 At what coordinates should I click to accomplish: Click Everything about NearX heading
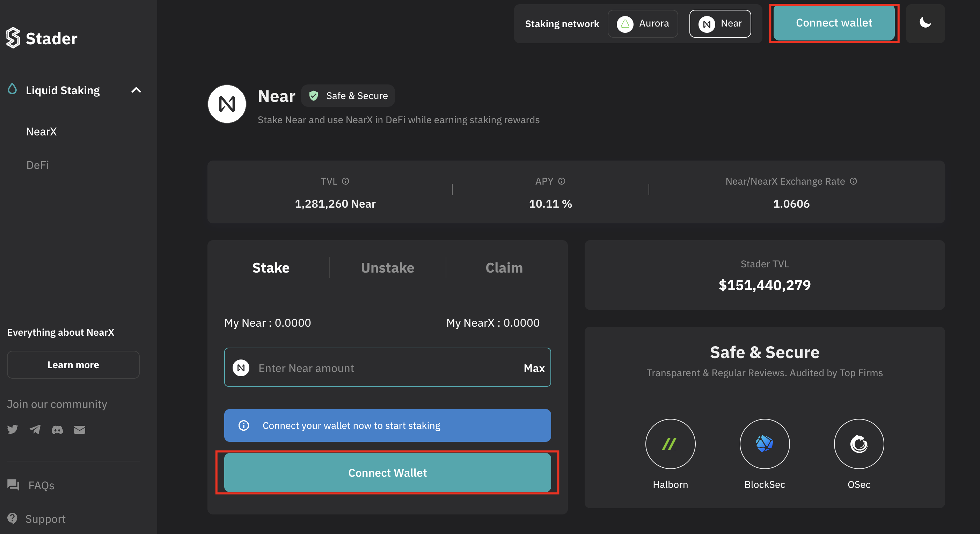[60, 332]
